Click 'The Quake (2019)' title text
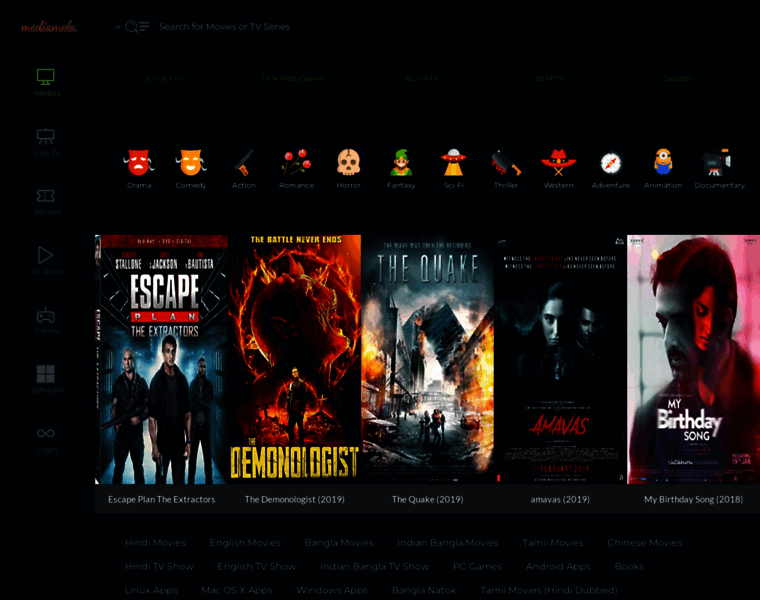This screenshot has width=760, height=600. click(x=428, y=499)
